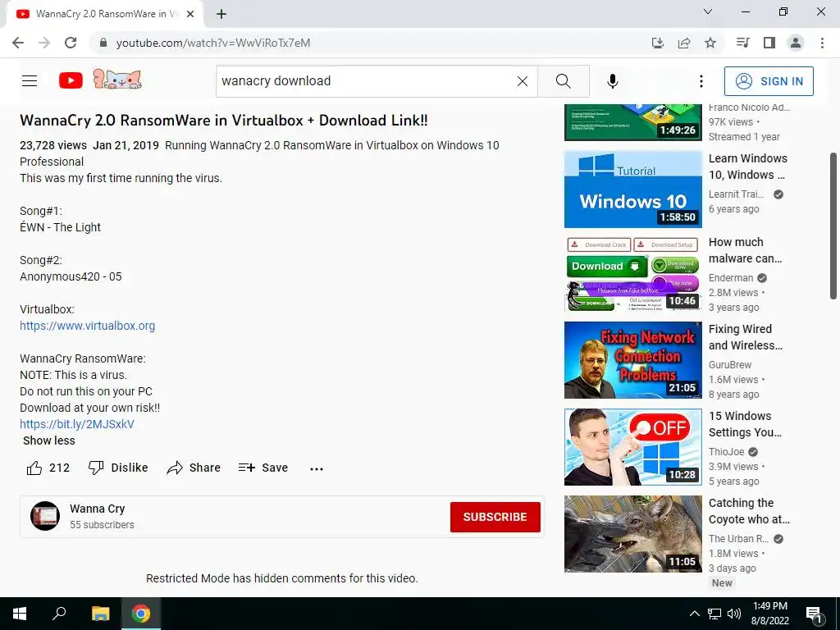Open the virtualbox.org link
Viewport: 840px width, 630px height.
click(x=87, y=326)
